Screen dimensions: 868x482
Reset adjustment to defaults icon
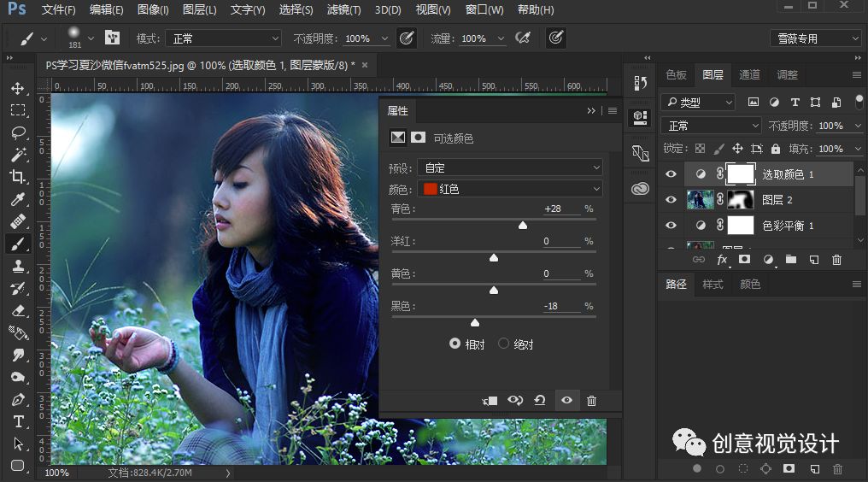coord(540,400)
